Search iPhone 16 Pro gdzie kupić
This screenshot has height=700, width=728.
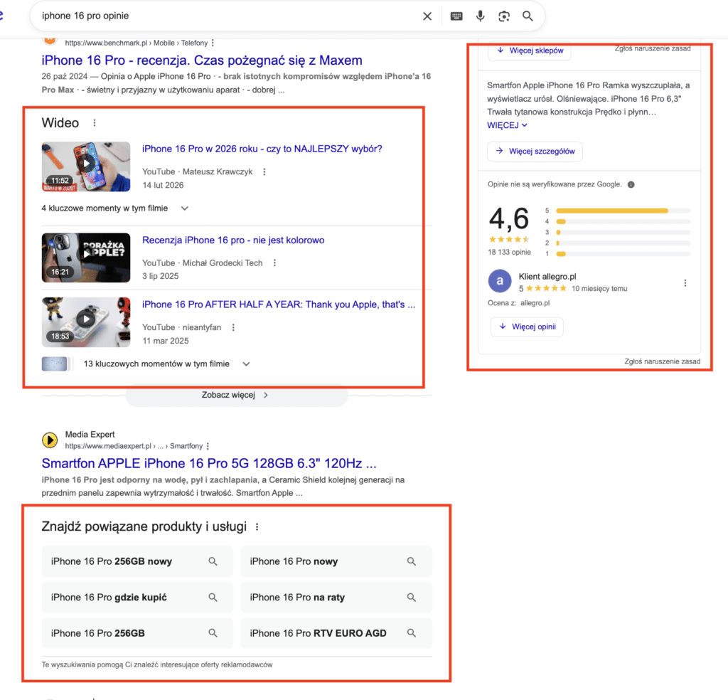(137, 598)
